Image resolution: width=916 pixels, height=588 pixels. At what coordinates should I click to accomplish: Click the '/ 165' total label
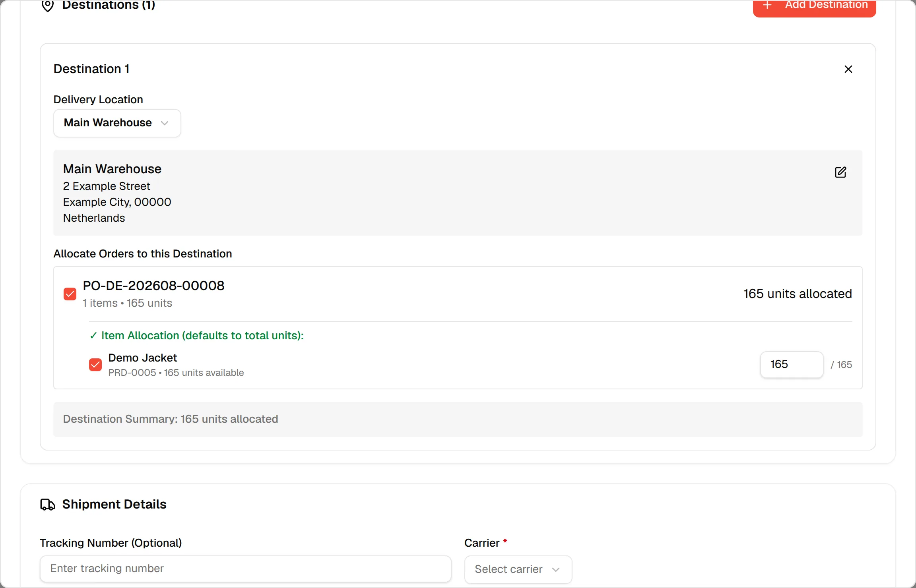841,365
